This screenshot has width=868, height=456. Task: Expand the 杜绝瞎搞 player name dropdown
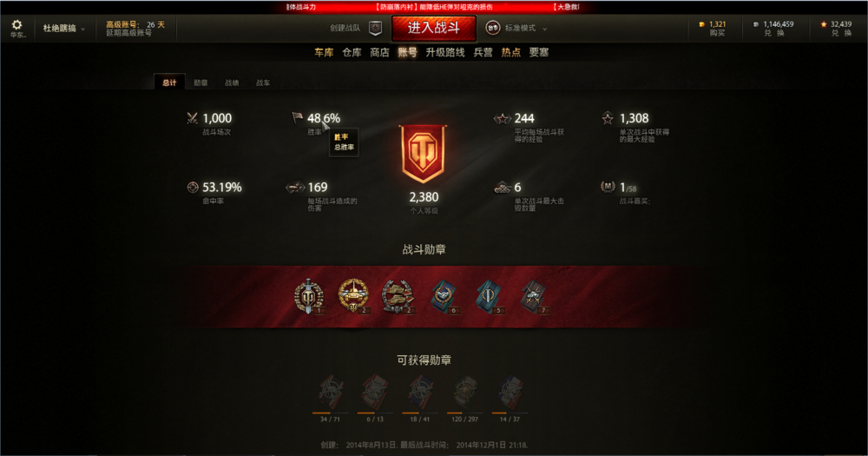64,29
